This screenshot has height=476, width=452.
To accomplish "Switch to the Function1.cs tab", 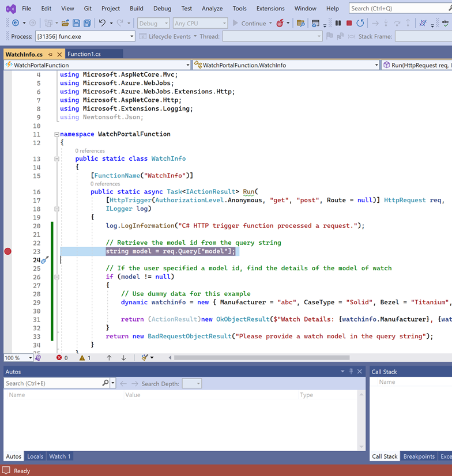I will pyautogui.click(x=84, y=54).
